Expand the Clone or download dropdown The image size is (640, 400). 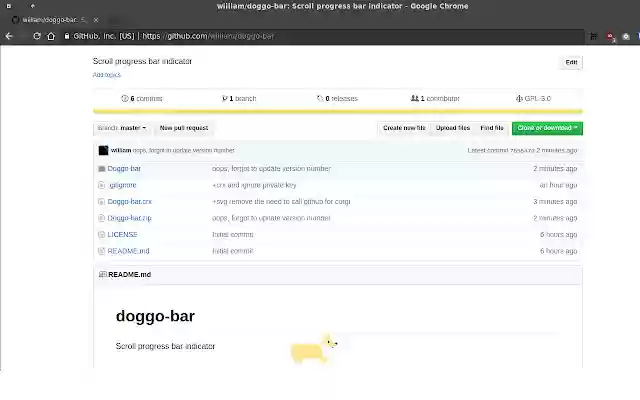click(547, 128)
